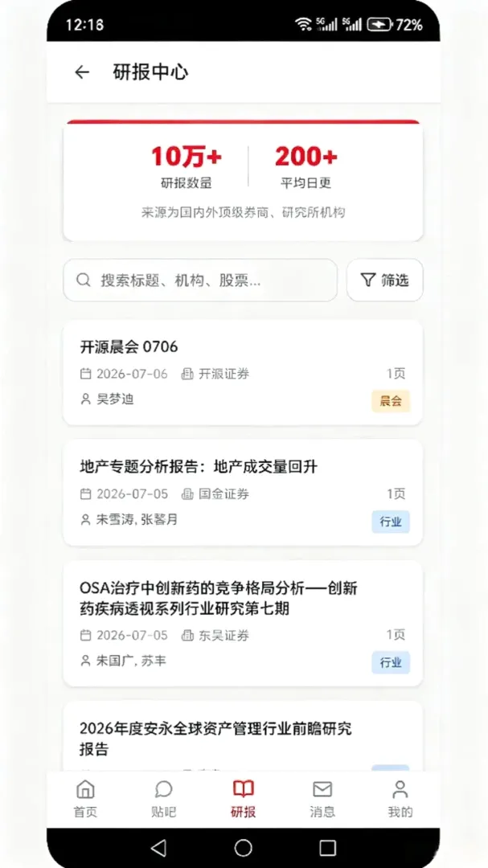Tap Android back triangle navigation button
Screen dimensions: 488x868
[x=158, y=848]
